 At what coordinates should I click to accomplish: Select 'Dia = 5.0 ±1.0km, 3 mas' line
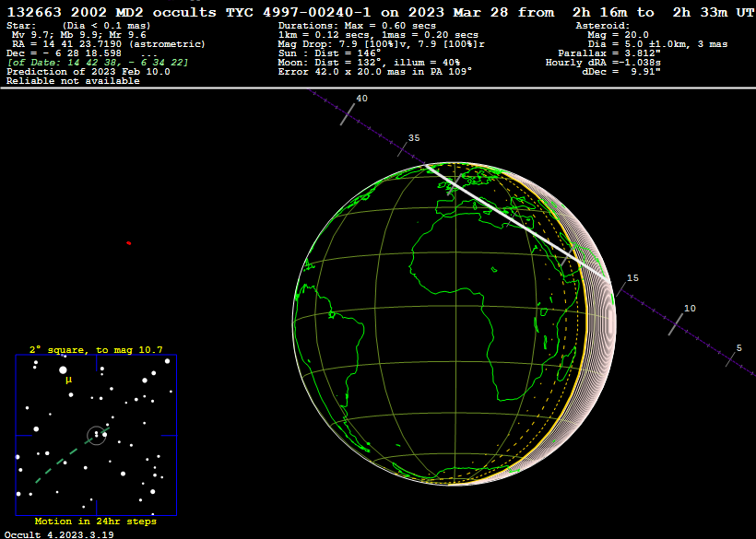point(657,44)
